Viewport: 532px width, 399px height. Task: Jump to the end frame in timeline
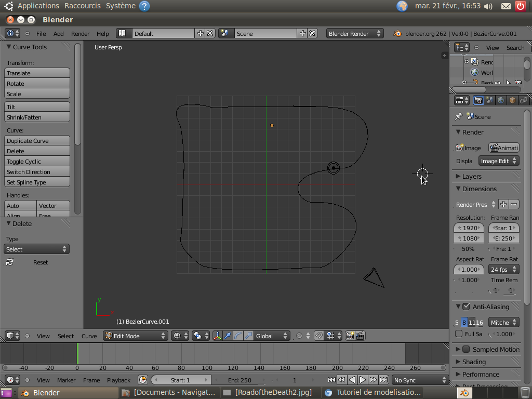coord(383,380)
